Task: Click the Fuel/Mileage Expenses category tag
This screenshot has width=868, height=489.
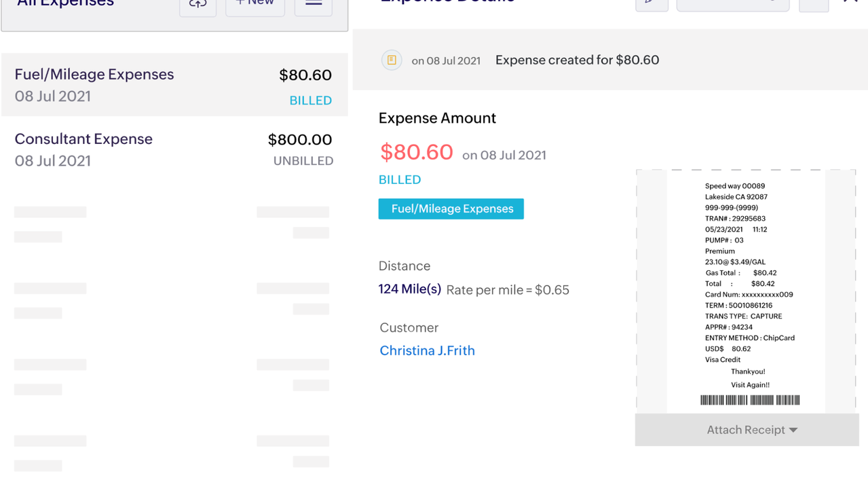Action: 451,209
